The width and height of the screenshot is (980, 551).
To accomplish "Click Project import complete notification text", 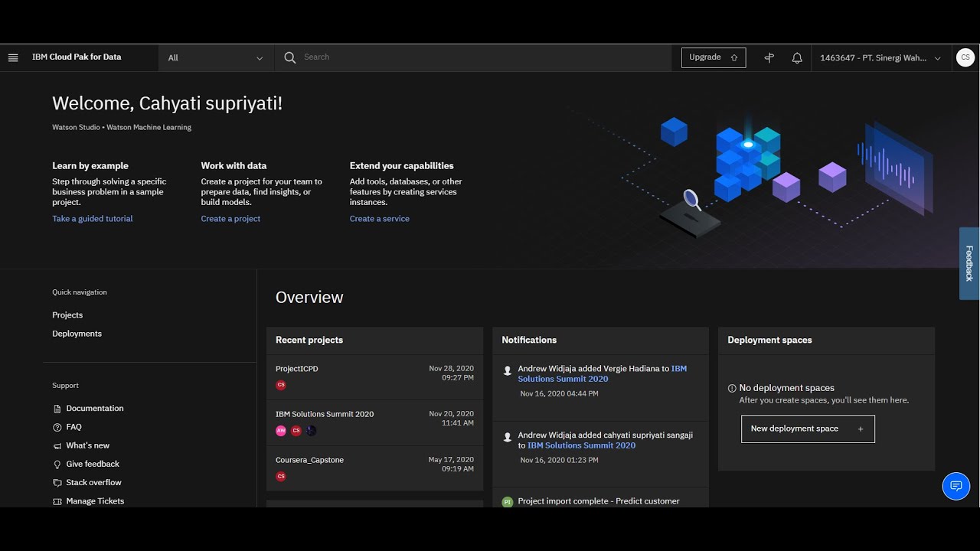I will pyautogui.click(x=599, y=501).
